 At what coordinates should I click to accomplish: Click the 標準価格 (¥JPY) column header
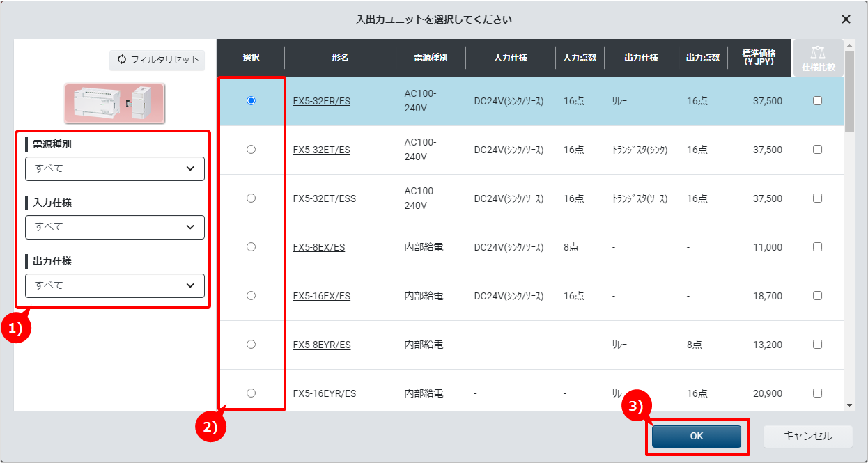(759, 58)
